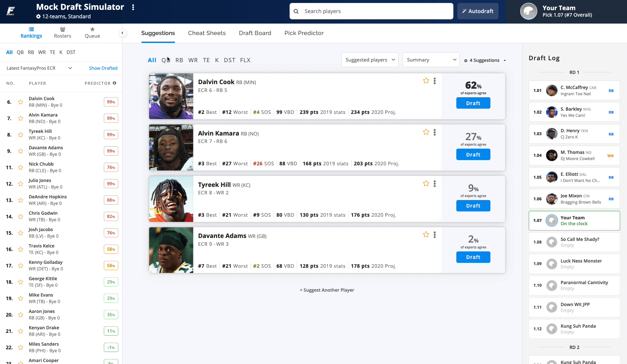This screenshot has width=627, height=364.
Task: Open Mike Evans in rankings list
Action: tap(41, 295)
